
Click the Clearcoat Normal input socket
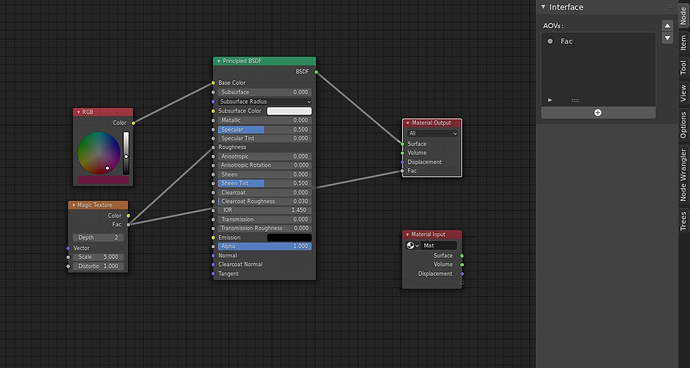(213, 265)
